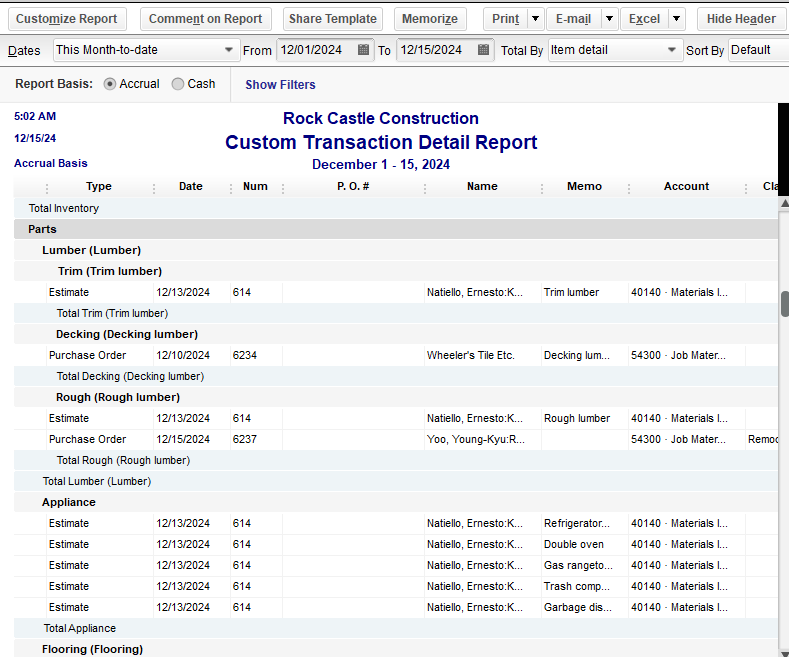Open the Print dropdown arrow
Viewport: 789px width, 657px height.
pyautogui.click(x=535, y=19)
